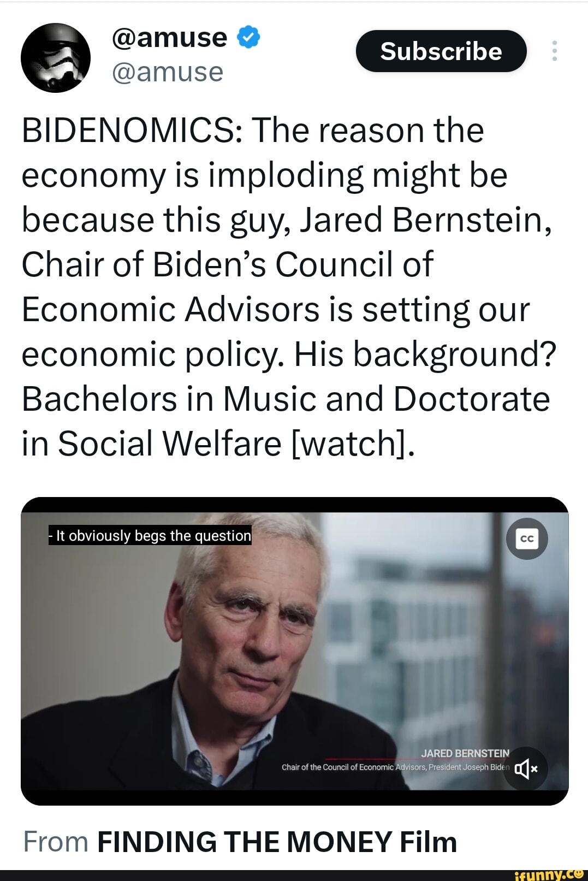Click the JARED BERNSTEIN name overlay in video
588x881 pixels.
pyautogui.click(x=465, y=753)
